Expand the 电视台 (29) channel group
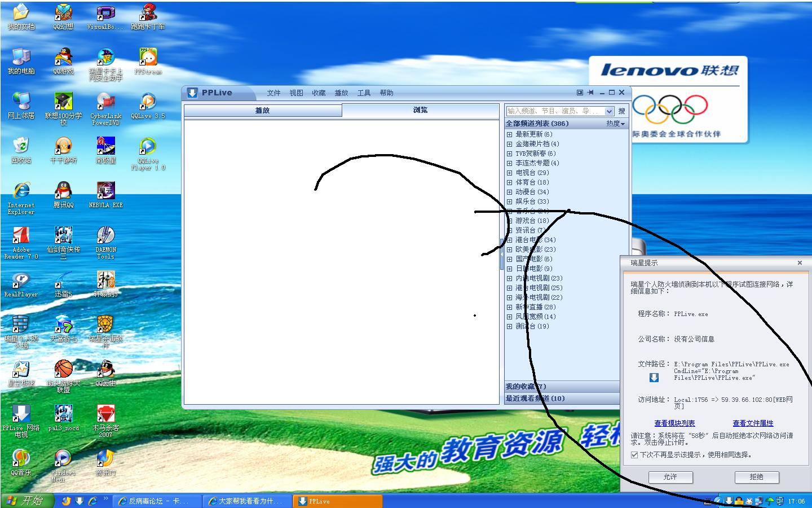812x508 pixels. pos(509,173)
